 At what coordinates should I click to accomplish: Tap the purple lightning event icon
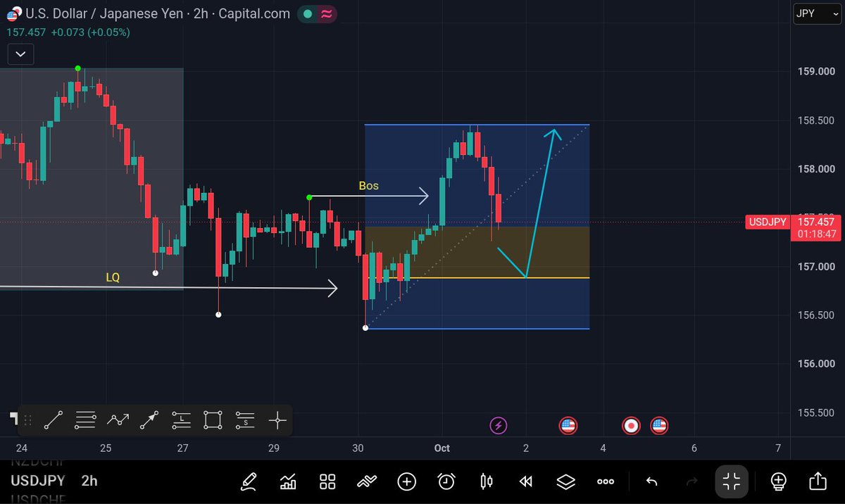point(499,425)
